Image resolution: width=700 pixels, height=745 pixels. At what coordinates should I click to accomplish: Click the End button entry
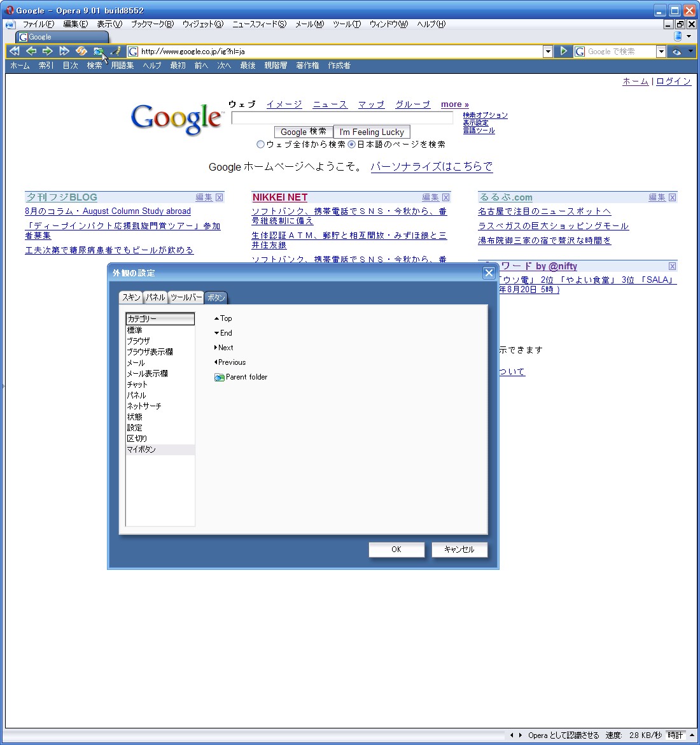(223, 333)
